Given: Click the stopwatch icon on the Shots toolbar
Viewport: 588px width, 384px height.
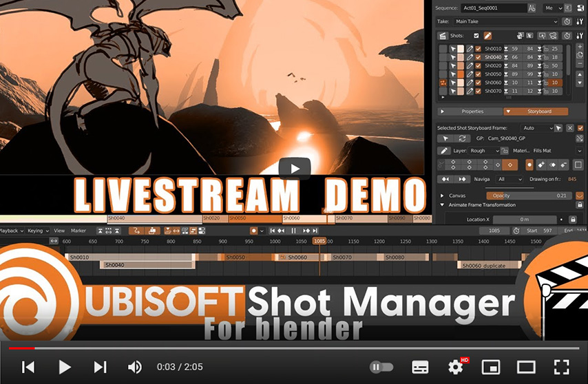Looking at the screenshot, I should (567, 36).
